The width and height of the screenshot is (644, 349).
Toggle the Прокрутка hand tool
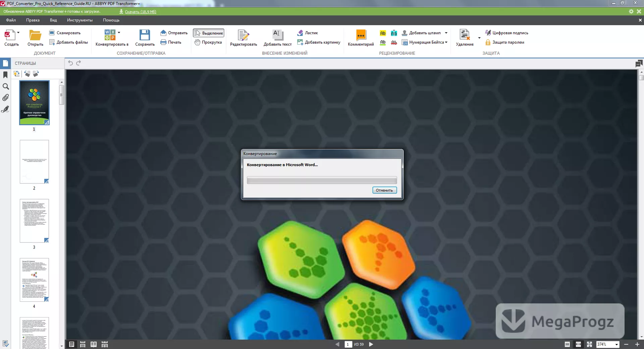pos(208,42)
